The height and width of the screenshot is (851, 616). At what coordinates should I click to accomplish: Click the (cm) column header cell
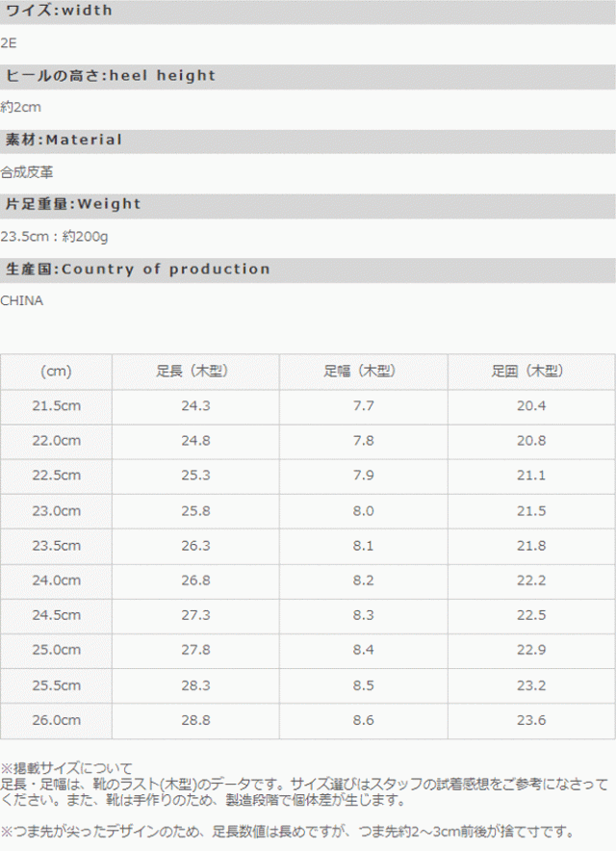point(56,372)
